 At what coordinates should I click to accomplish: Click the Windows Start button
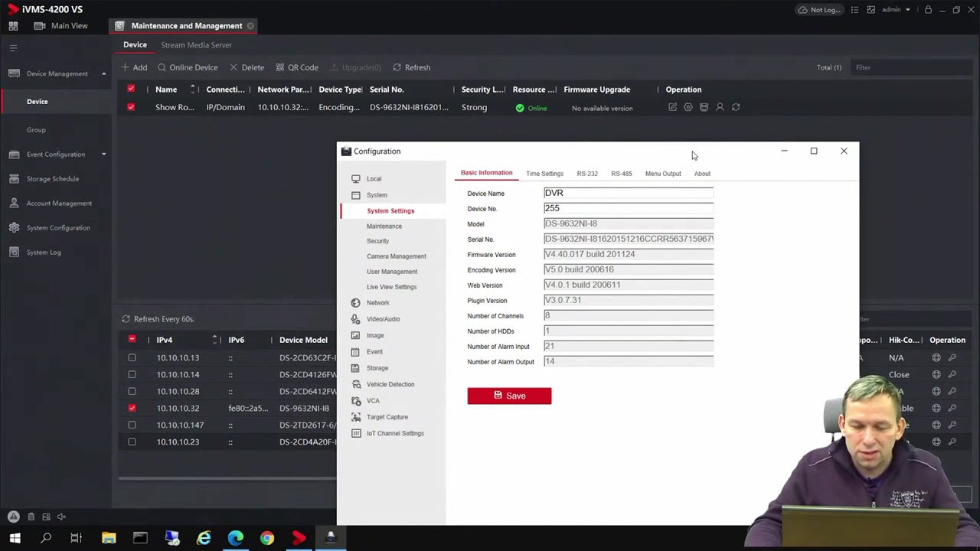15,539
